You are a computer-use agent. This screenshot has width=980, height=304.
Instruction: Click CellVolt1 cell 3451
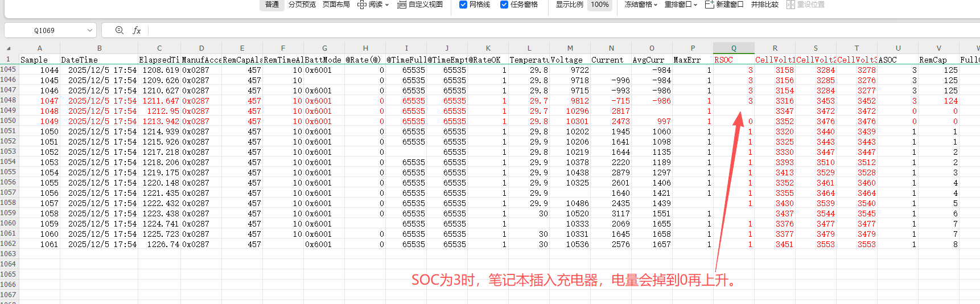pos(775,244)
